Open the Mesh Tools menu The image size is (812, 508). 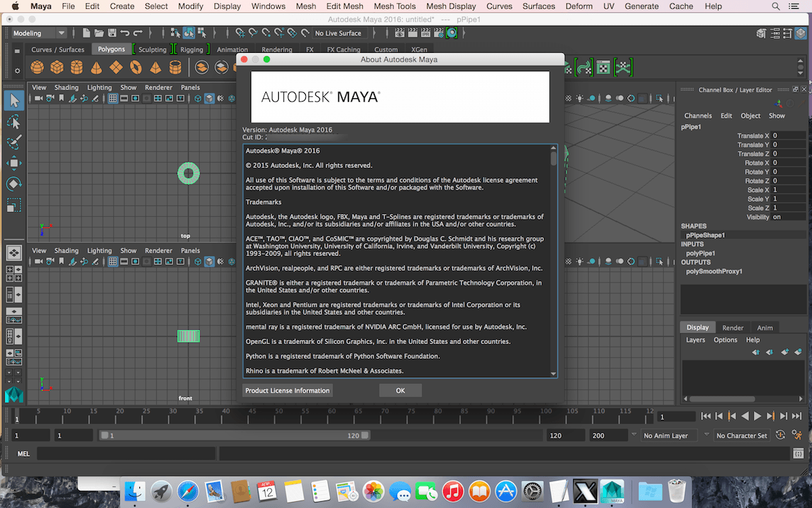click(x=394, y=6)
